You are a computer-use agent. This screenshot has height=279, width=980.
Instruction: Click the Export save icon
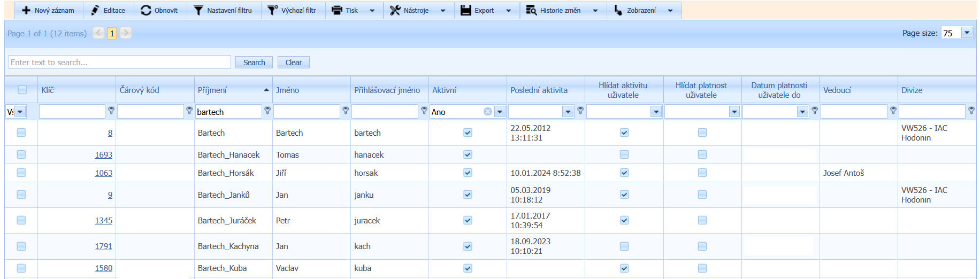465,10
